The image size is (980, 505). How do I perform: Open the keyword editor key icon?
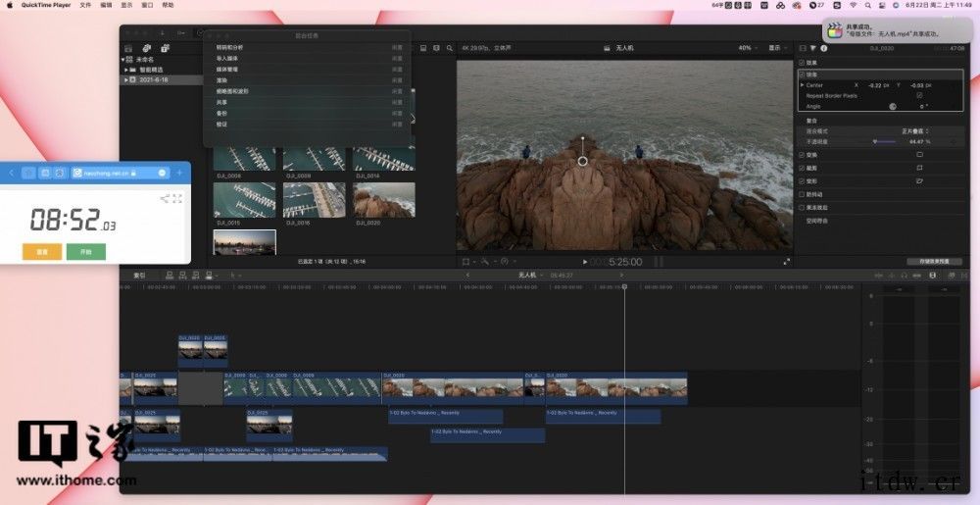(x=181, y=32)
